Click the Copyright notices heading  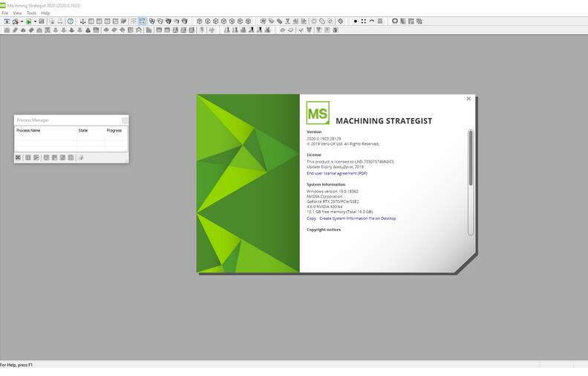tap(324, 230)
